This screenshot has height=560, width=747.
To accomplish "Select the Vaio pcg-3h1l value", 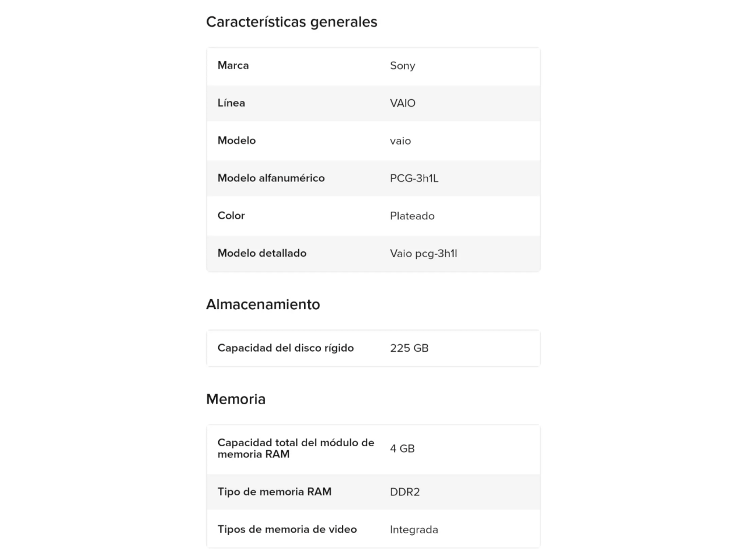I will click(423, 254).
